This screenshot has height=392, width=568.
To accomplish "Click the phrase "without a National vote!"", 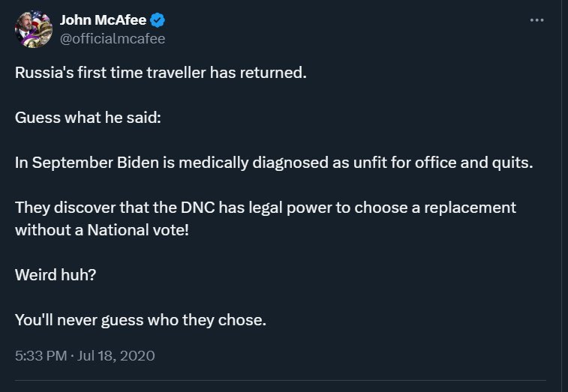I will click(102, 229).
